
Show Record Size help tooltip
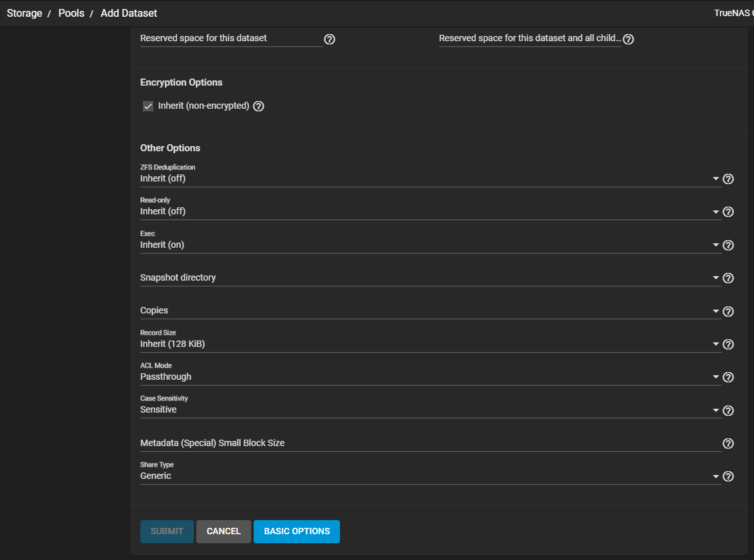click(728, 344)
